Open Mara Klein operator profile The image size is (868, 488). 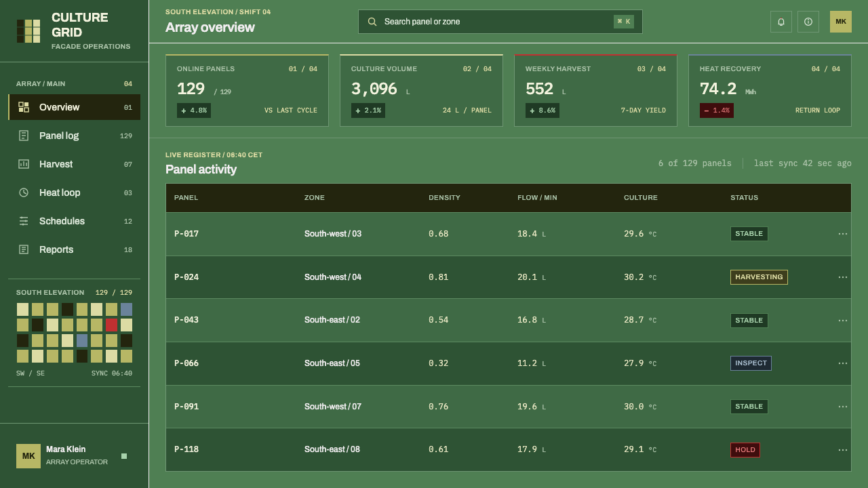point(74,456)
